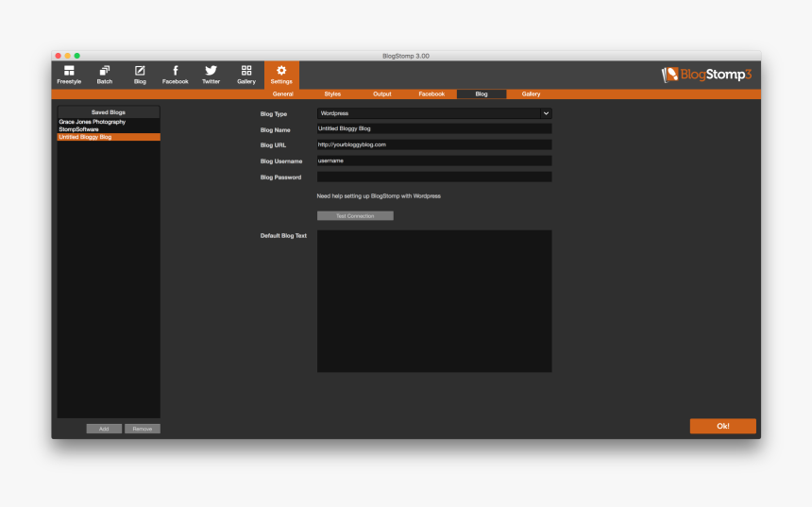Click the Blog Name input field
The width and height of the screenshot is (812, 507).
(x=434, y=129)
